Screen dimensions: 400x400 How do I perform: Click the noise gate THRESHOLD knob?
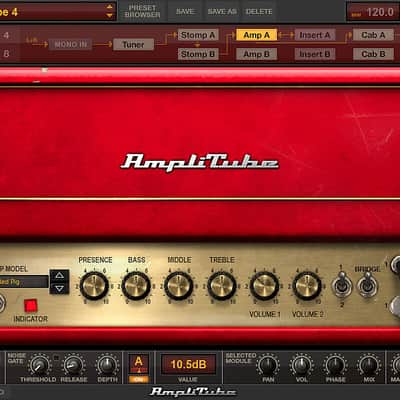coord(39,365)
